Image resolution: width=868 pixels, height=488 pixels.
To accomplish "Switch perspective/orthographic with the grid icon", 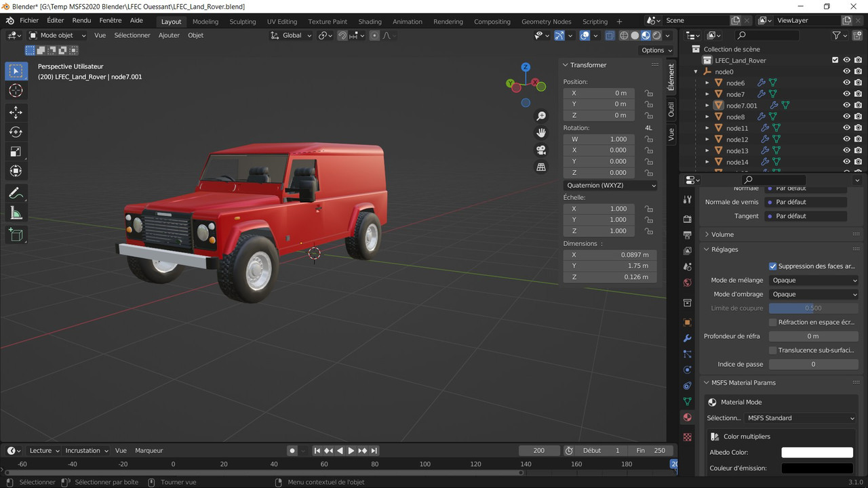I will (x=541, y=167).
